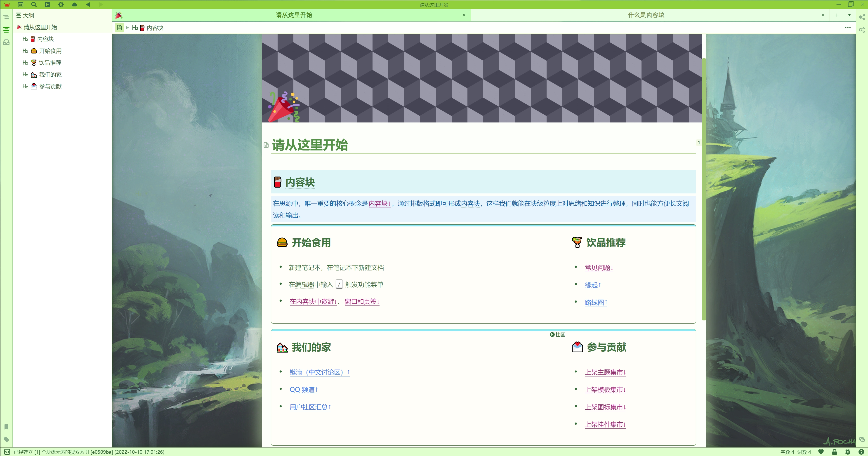Open the tags icon in left dock
The width and height of the screenshot is (868, 456).
[6, 439]
